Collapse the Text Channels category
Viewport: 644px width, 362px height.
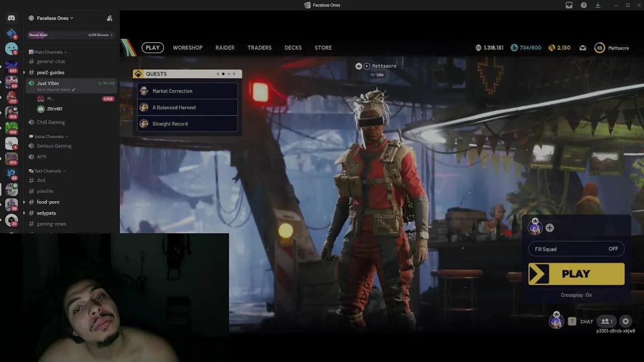click(47, 171)
